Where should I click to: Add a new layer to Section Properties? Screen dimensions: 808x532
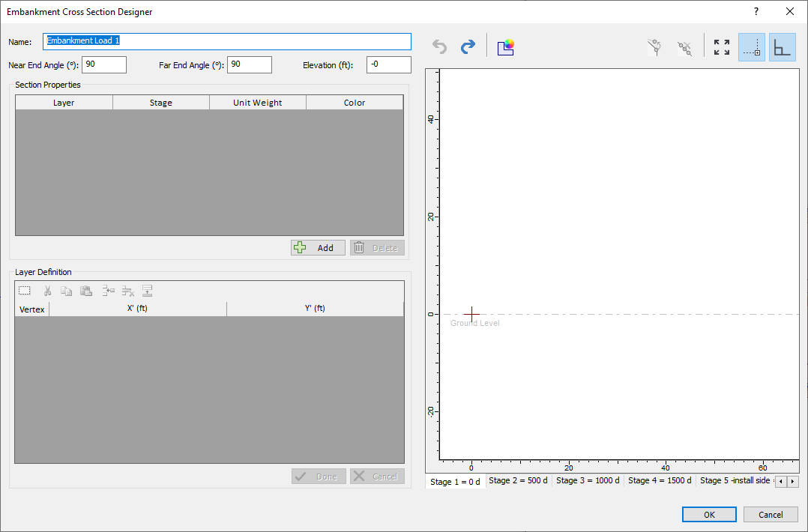(318, 248)
